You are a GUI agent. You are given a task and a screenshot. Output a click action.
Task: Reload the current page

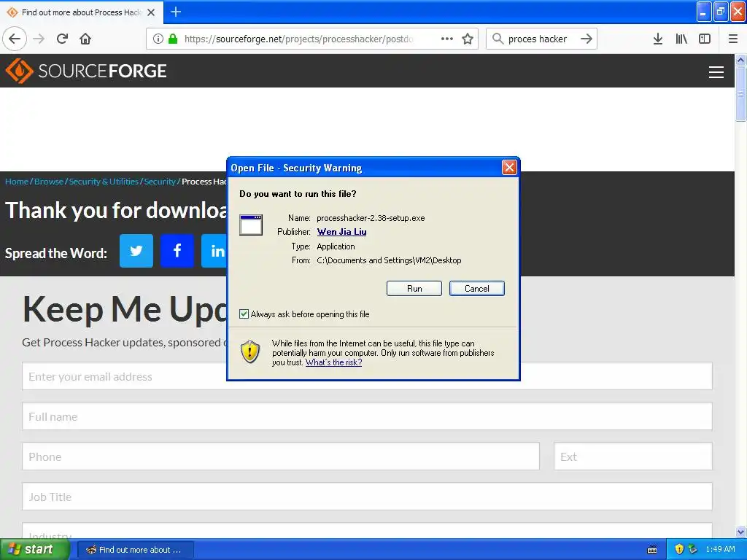pyautogui.click(x=63, y=39)
